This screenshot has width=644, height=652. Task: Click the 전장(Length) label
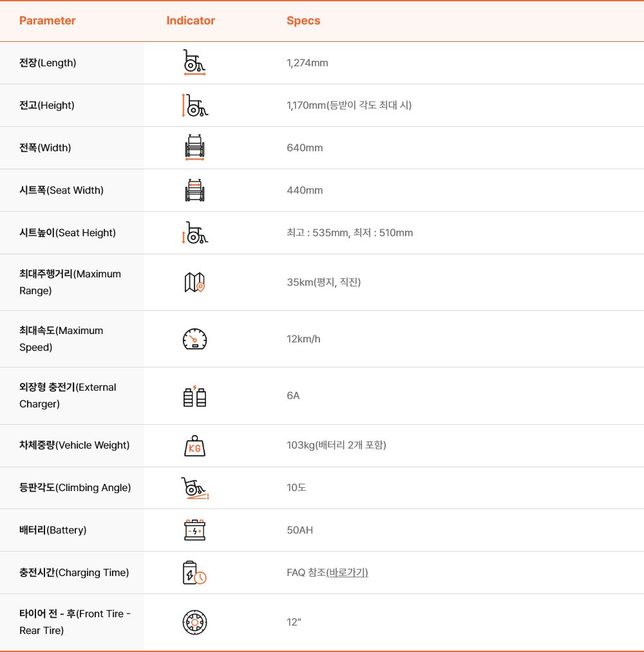coord(48,63)
